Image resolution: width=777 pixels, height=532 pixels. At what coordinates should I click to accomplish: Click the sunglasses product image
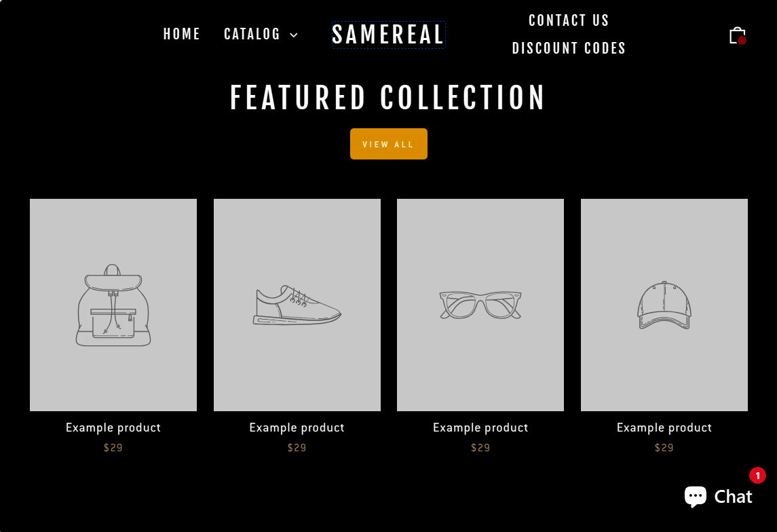coord(480,305)
